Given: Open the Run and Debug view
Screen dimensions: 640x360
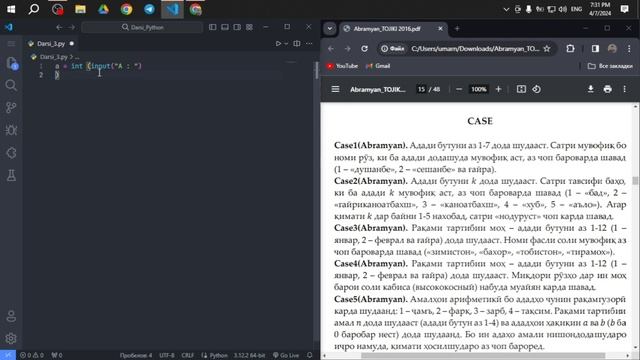Looking at the screenshot, I should pyautogui.click(x=11, y=130).
